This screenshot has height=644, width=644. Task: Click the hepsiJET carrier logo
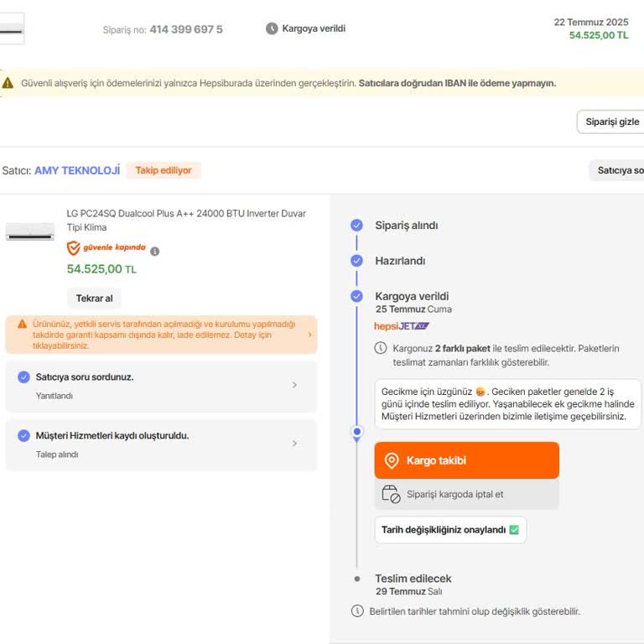point(402,326)
